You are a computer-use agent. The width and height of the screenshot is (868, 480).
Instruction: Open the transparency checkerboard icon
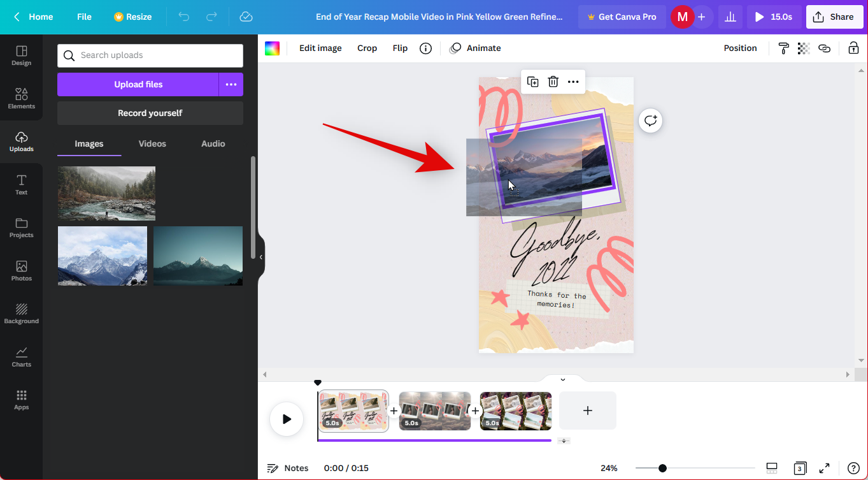[x=804, y=48]
